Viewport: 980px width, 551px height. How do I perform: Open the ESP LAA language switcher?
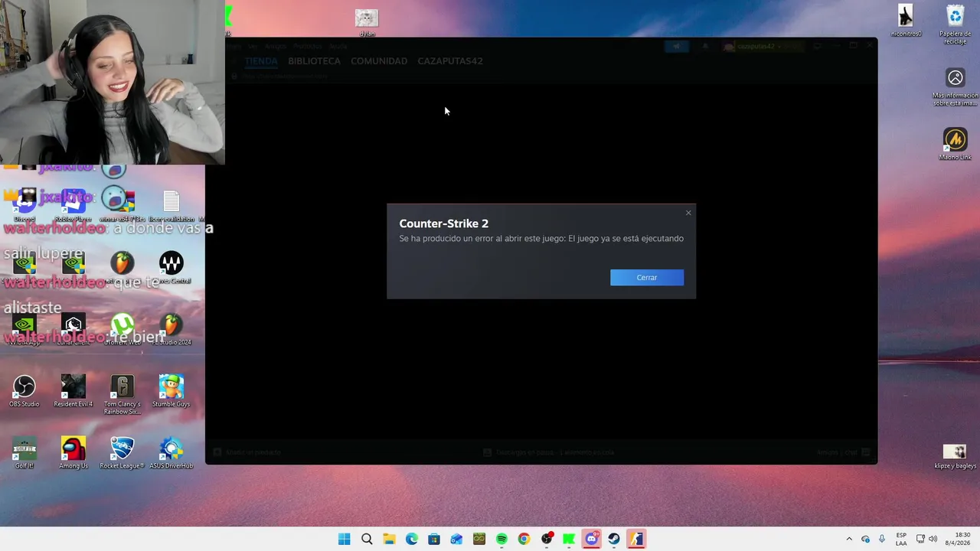[x=901, y=539]
